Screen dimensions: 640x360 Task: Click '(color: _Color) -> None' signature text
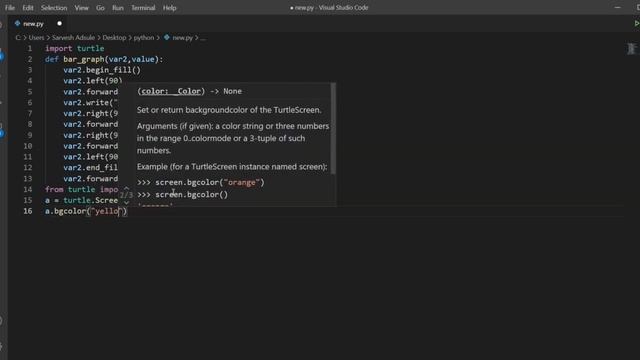[190, 91]
